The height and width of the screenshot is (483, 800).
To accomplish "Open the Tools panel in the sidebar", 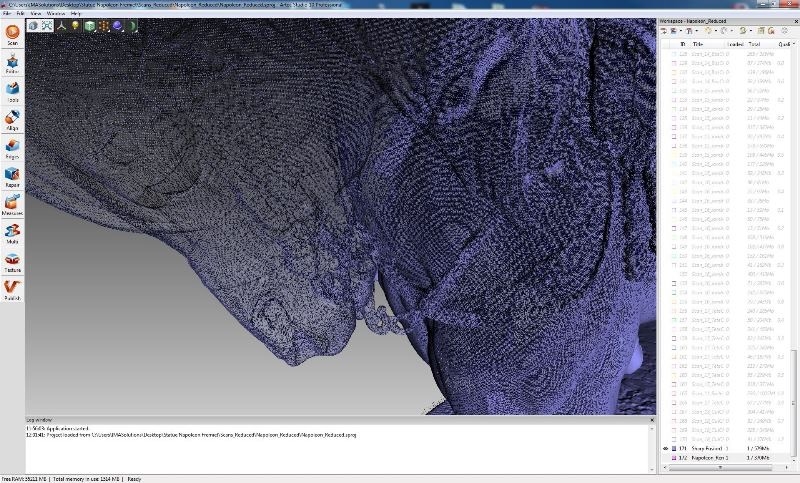I will click(12, 92).
